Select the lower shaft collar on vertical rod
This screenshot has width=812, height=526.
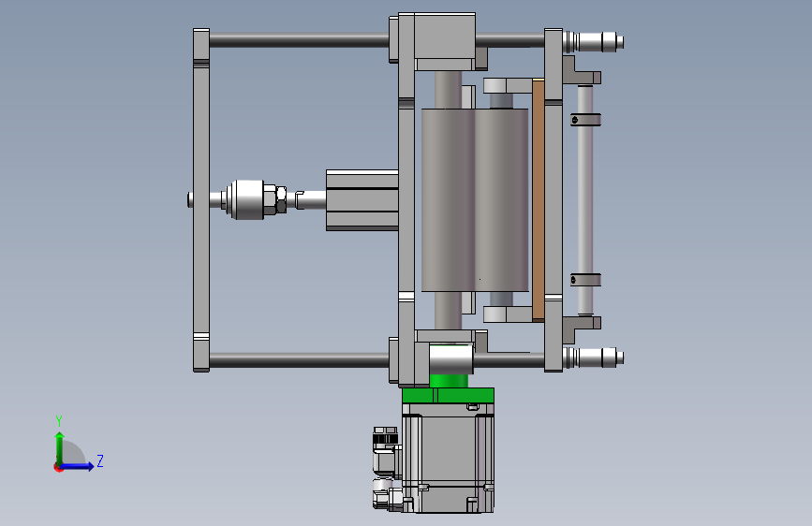point(585,280)
